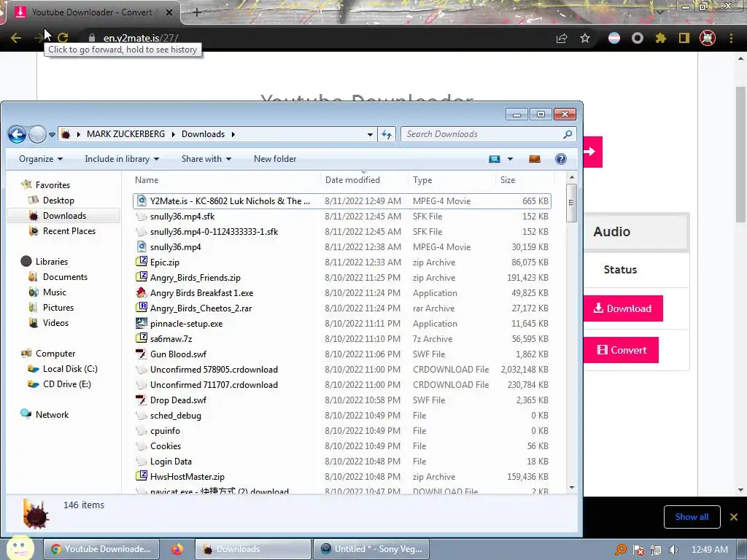
Task: Open Organize menu
Action: pos(41,159)
